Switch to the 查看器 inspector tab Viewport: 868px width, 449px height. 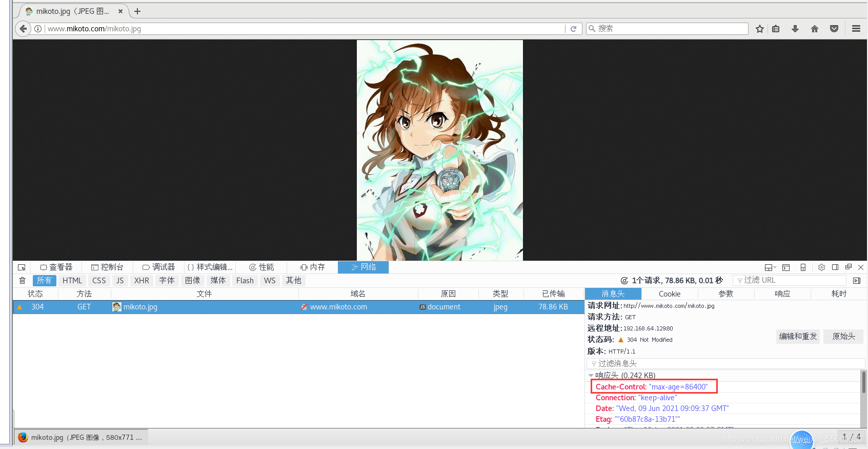pyautogui.click(x=56, y=267)
